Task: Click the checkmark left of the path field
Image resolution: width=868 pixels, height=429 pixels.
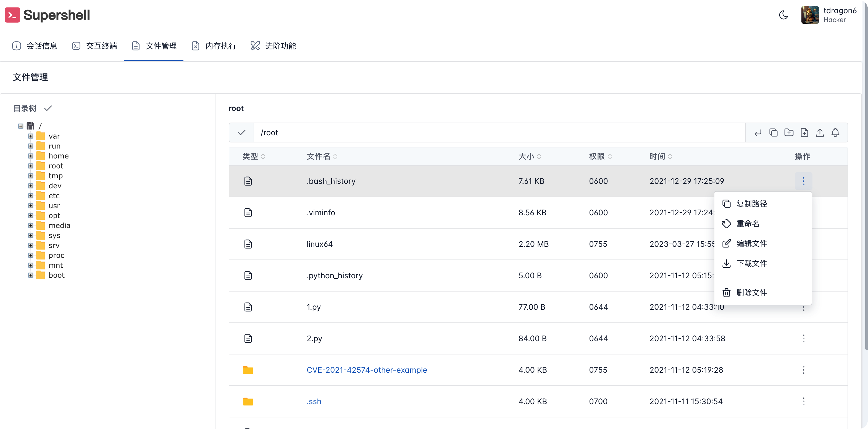Action: tap(241, 132)
